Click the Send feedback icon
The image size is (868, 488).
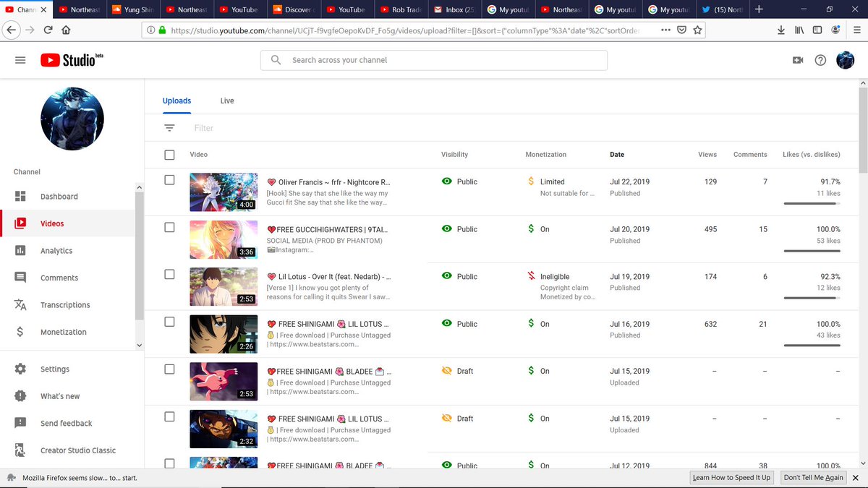click(20, 423)
